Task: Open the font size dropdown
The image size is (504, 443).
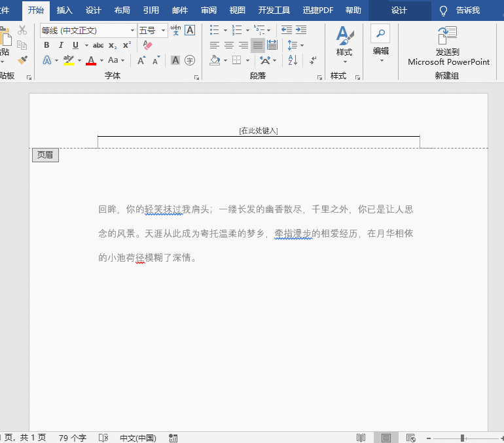Action: (163, 31)
